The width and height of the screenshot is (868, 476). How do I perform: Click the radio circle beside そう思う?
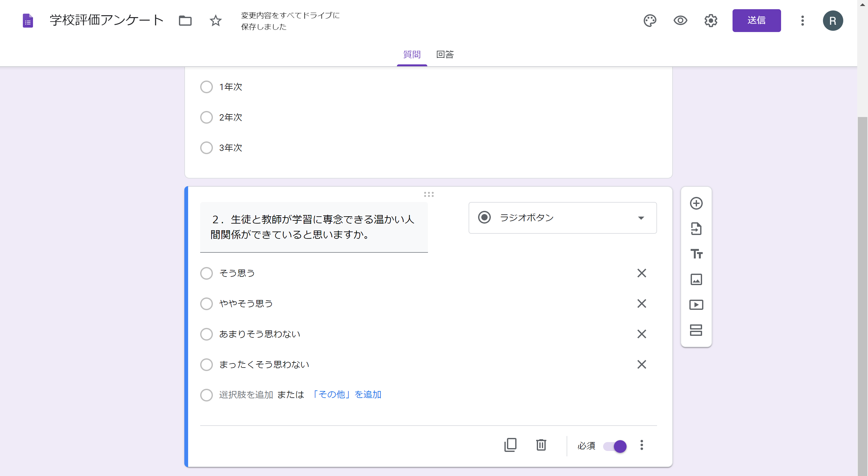click(x=206, y=273)
